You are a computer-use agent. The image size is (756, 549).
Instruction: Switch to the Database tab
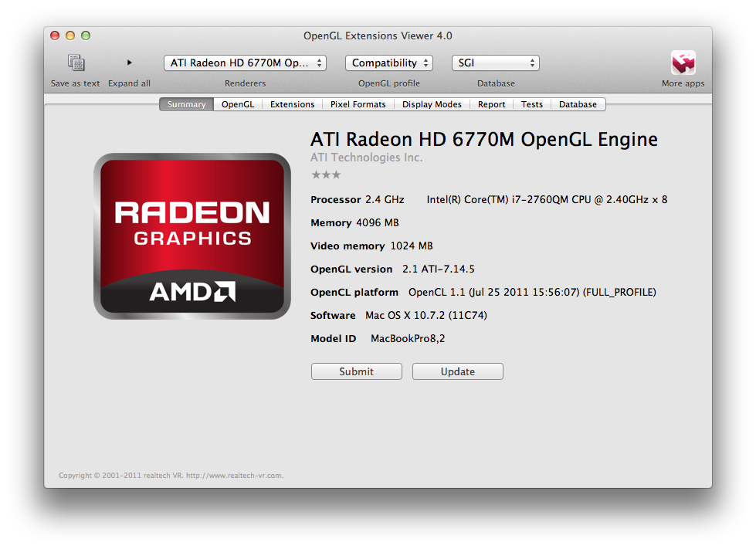pyautogui.click(x=578, y=104)
